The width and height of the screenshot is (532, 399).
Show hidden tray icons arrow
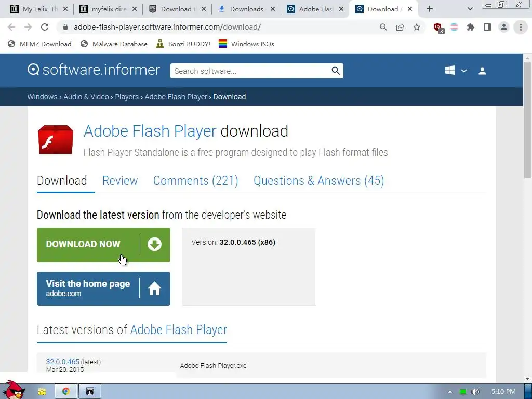coord(450,392)
